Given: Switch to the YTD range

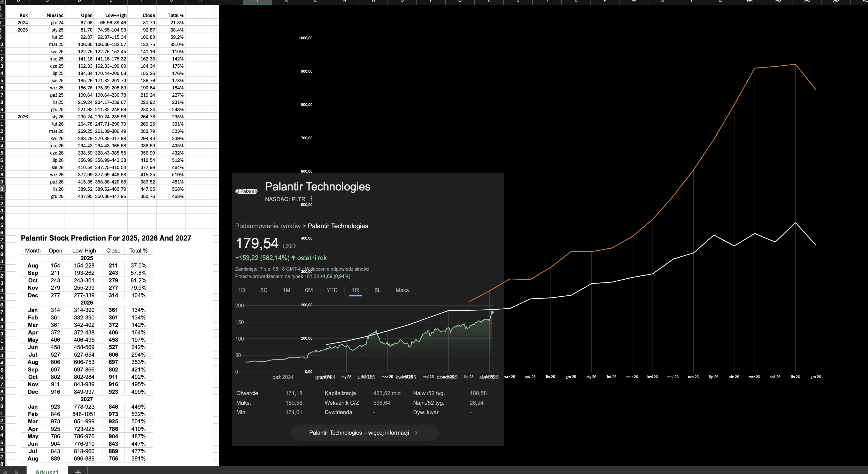Looking at the screenshot, I should (x=332, y=290).
